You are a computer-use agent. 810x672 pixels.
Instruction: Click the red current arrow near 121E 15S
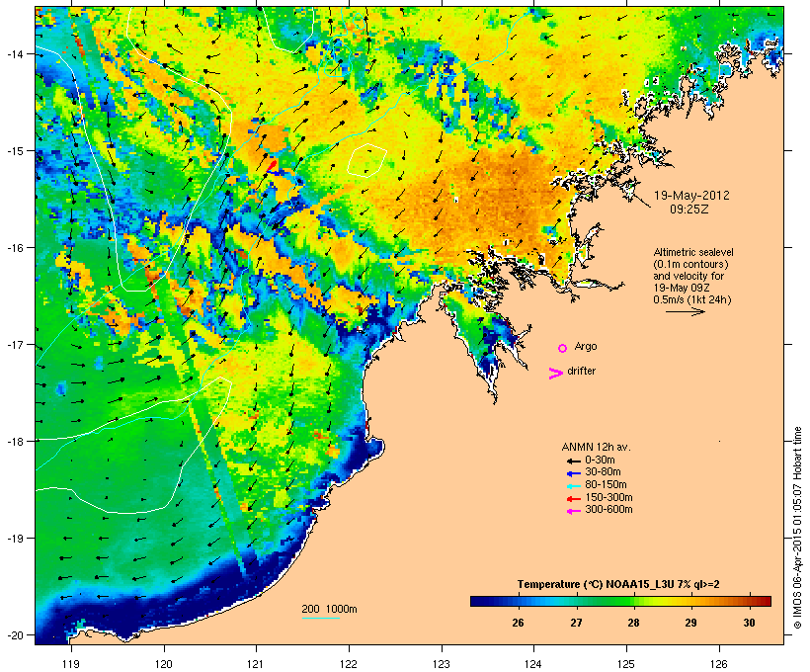(271, 166)
